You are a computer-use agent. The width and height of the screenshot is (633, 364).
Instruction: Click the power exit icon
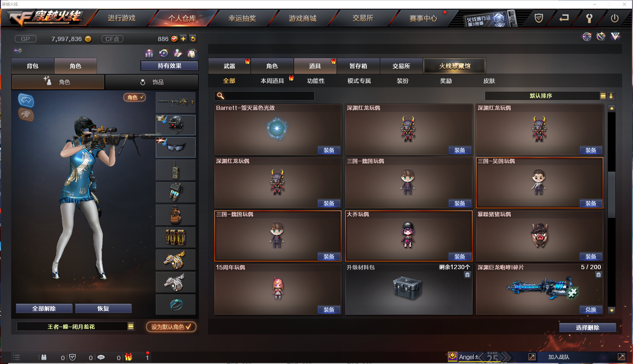pos(615,18)
